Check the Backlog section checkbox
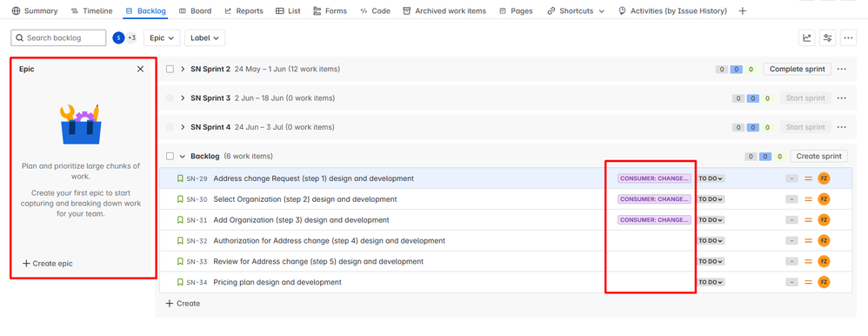868x336 pixels. 170,157
